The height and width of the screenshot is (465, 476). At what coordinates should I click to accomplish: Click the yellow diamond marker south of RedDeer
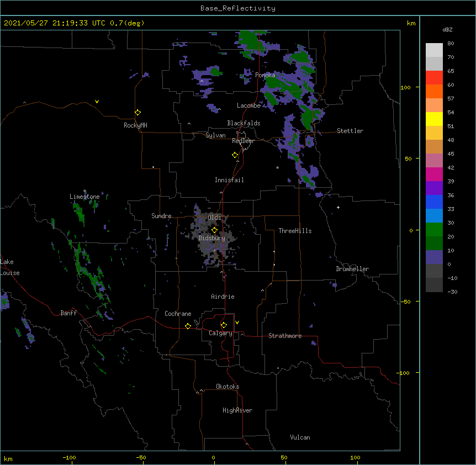click(x=235, y=155)
